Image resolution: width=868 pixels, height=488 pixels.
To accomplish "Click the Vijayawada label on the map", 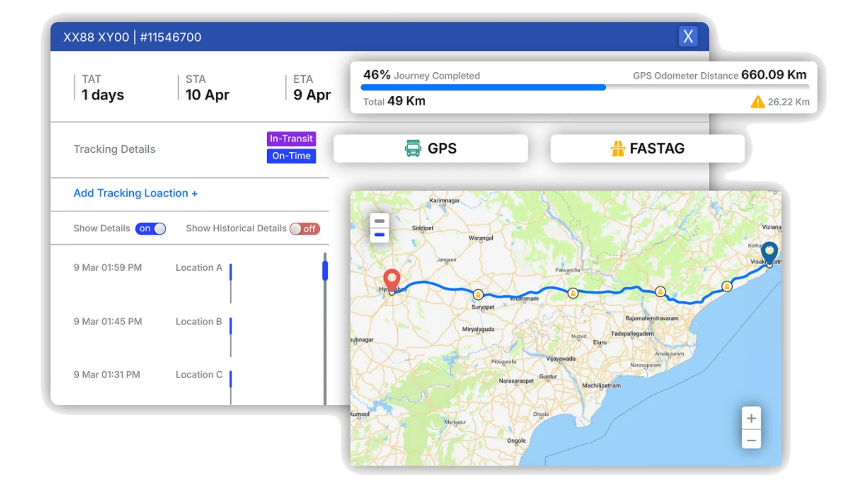I will (x=561, y=359).
